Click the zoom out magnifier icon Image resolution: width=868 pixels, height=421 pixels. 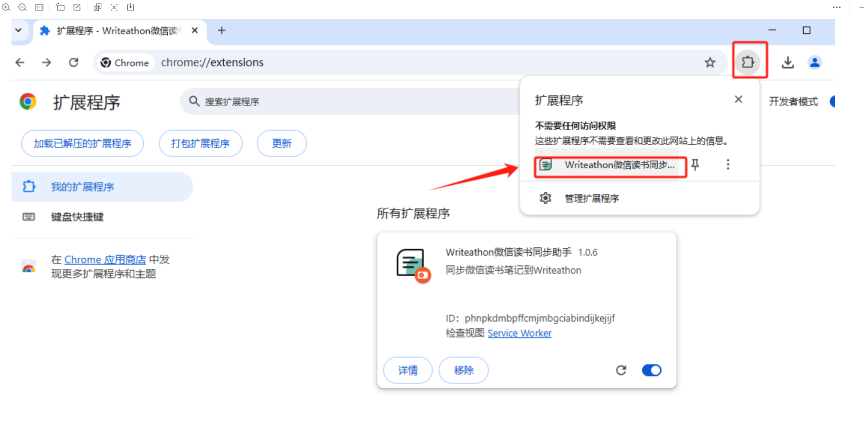[x=22, y=7]
